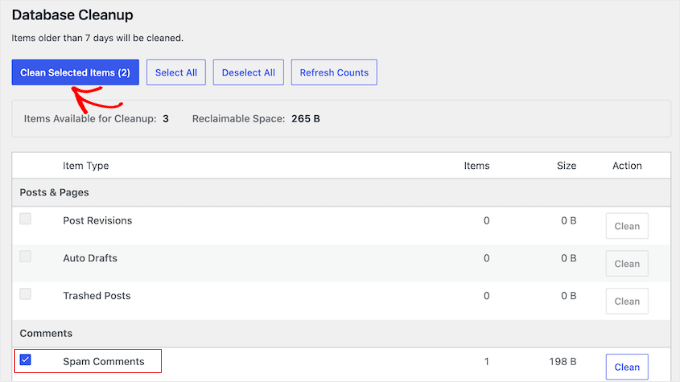This screenshot has width=680, height=382.
Task: Check the Auto Drafts checkbox
Action: point(25,257)
